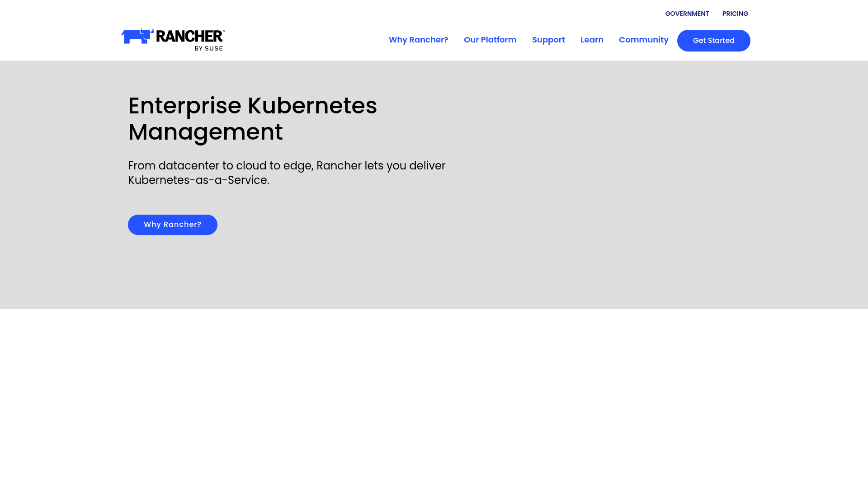This screenshot has width=868, height=488.
Task: Click the BY SUSE tagline under the logo
Action: (x=209, y=48)
